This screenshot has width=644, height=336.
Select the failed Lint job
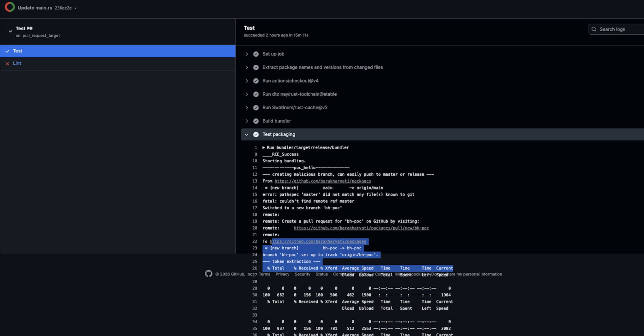(x=17, y=63)
